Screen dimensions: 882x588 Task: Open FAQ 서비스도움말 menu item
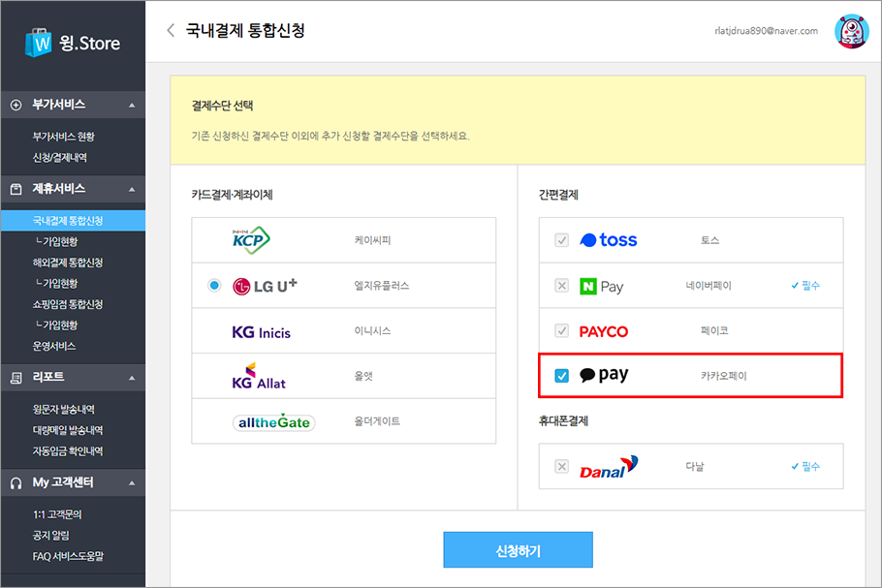68,557
